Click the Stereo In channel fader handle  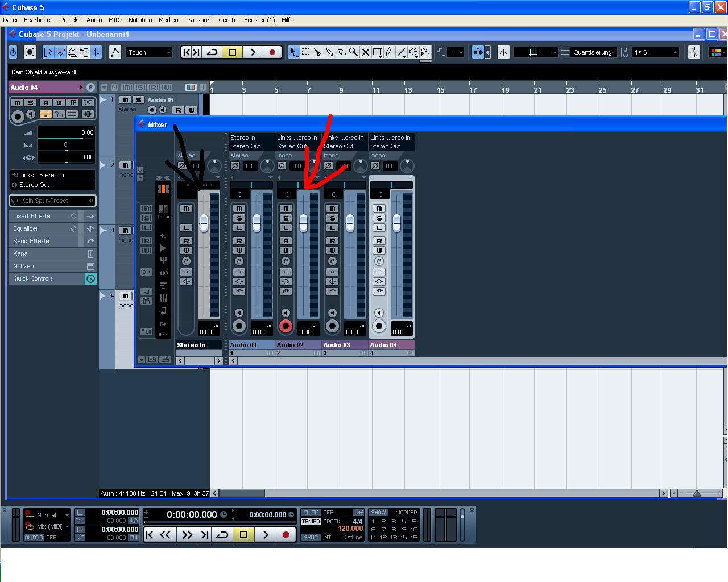click(204, 223)
